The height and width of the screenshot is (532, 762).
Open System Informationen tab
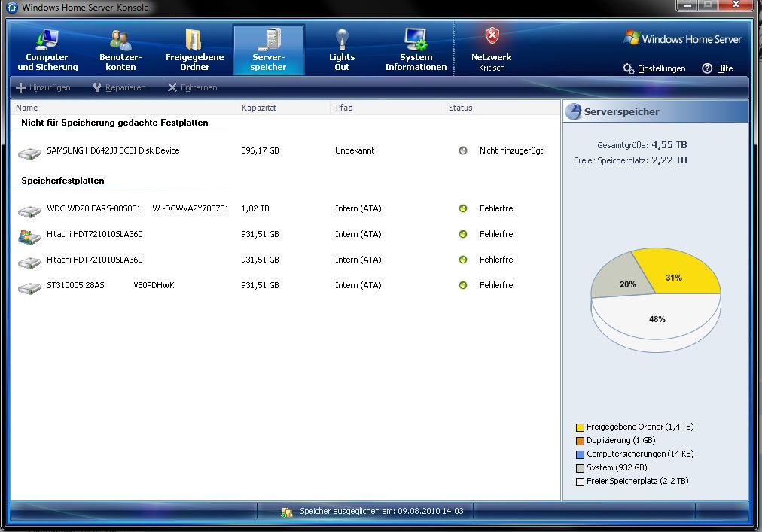tap(416, 50)
